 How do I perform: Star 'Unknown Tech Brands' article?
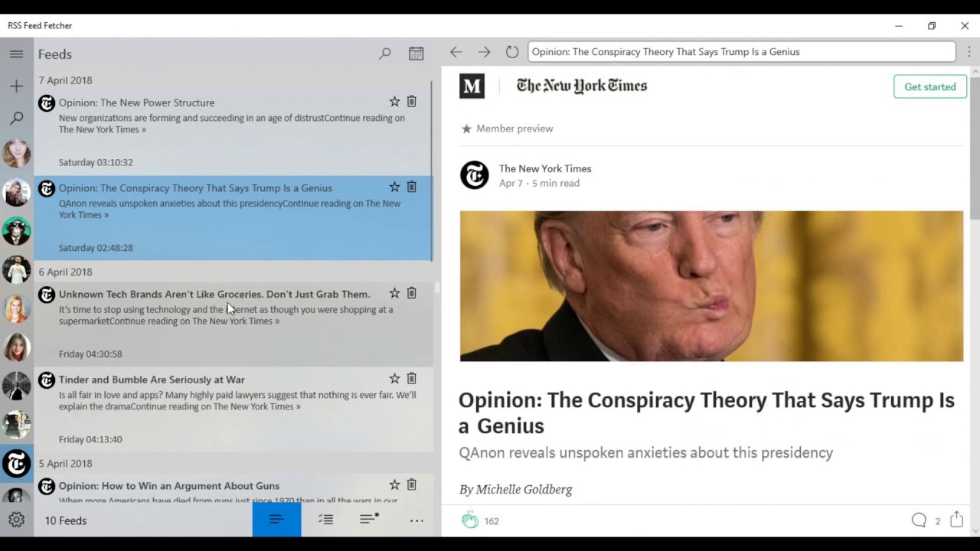coord(394,293)
